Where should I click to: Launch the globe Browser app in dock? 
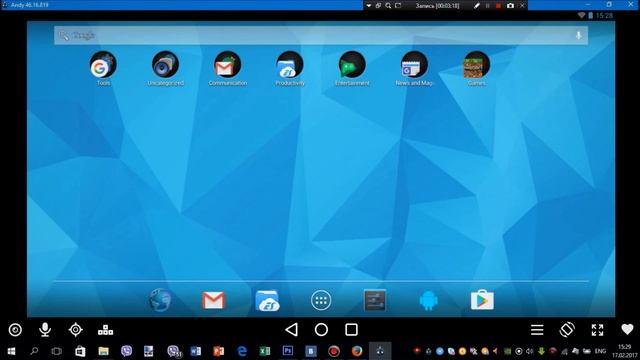click(160, 300)
